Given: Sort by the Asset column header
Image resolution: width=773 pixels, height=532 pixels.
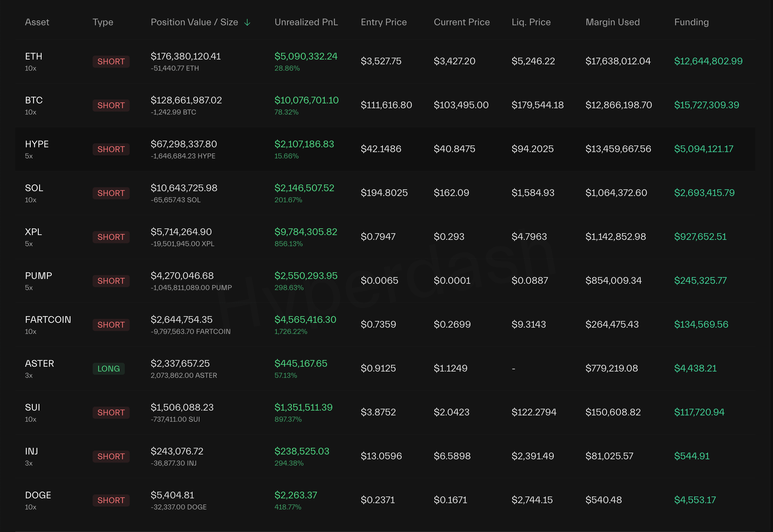Looking at the screenshot, I should [x=37, y=22].
